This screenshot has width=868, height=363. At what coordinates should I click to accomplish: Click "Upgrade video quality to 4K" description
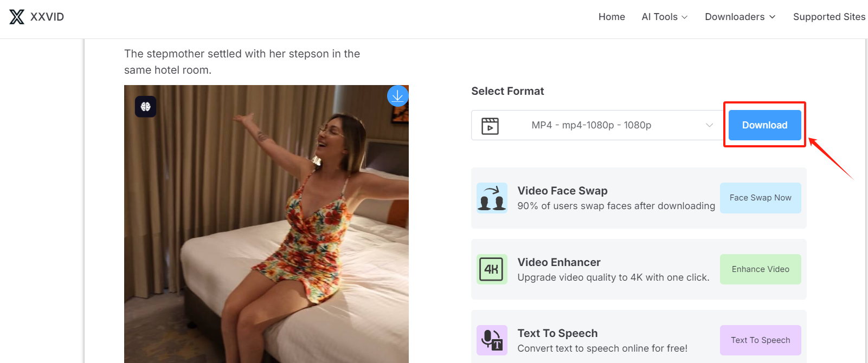[613, 277]
